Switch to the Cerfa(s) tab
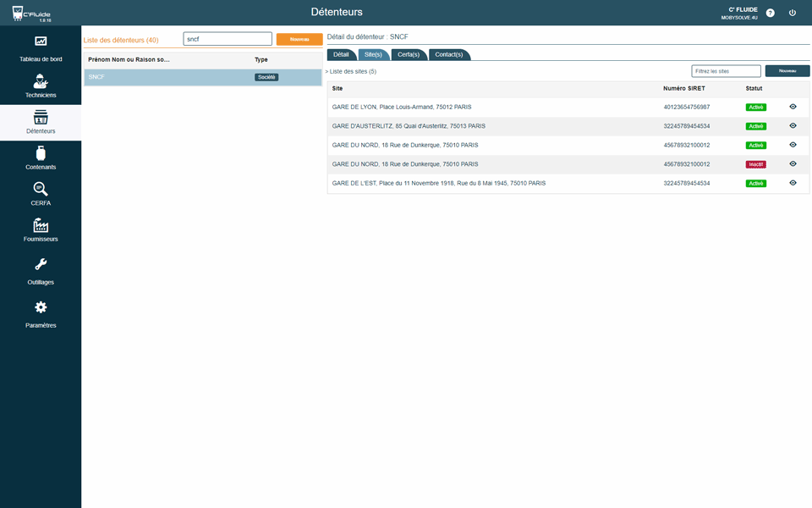Viewport: 812px width, 508px height. point(409,54)
